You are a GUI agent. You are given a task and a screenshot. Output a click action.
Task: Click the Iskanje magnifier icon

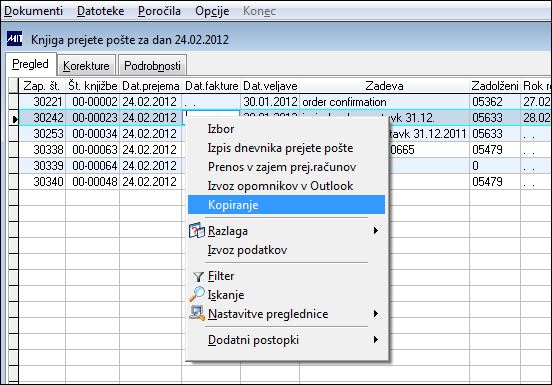click(196, 294)
